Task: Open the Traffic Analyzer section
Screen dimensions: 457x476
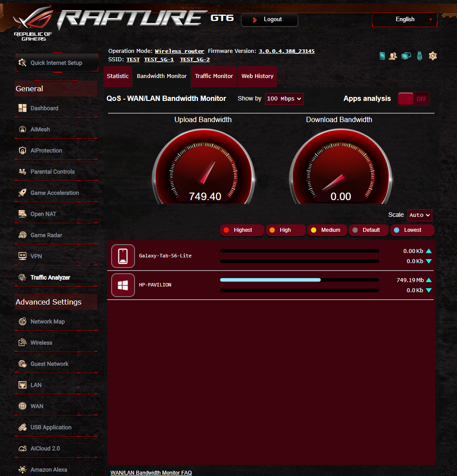Action: point(51,277)
